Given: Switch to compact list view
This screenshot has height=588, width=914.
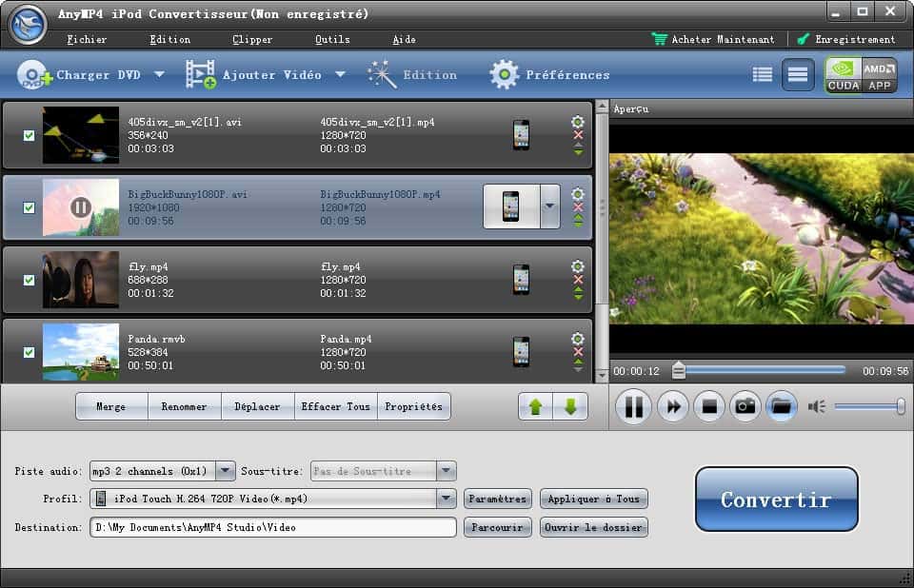Looking at the screenshot, I should tap(763, 74).
